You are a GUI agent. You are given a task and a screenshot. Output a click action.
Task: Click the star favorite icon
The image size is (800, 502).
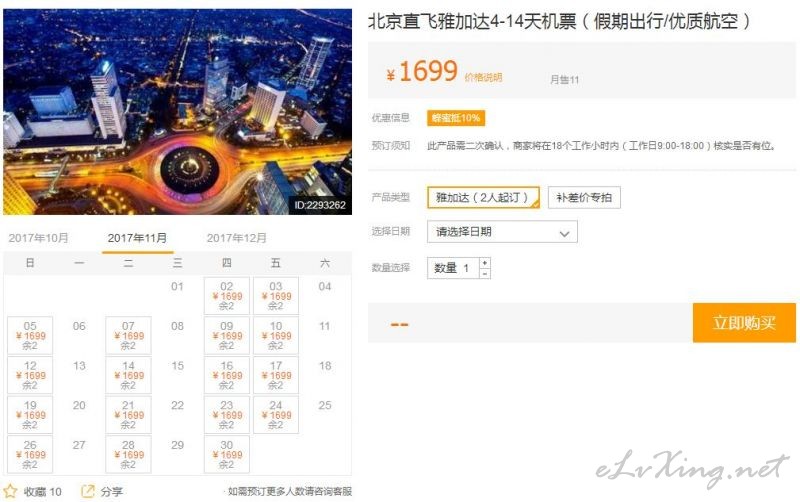click(10, 491)
